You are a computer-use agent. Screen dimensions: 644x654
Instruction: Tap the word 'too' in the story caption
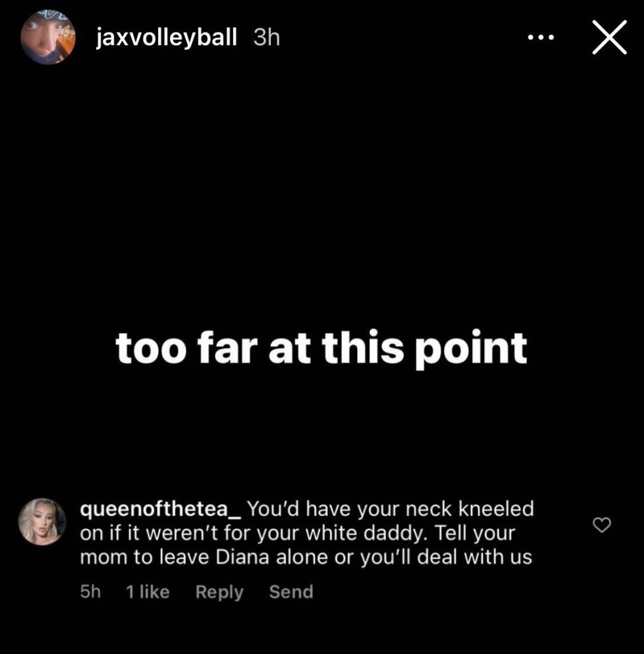click(x=151, y=348)
